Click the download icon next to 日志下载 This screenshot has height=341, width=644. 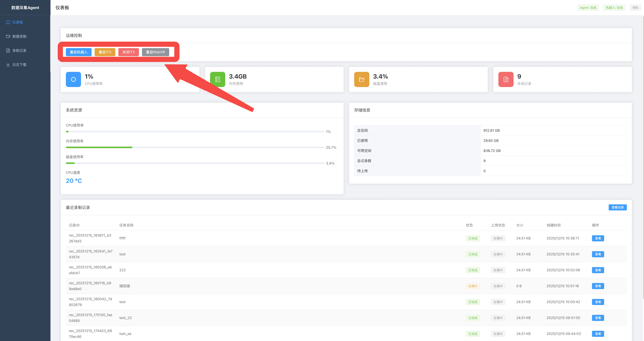coord(8,65)
